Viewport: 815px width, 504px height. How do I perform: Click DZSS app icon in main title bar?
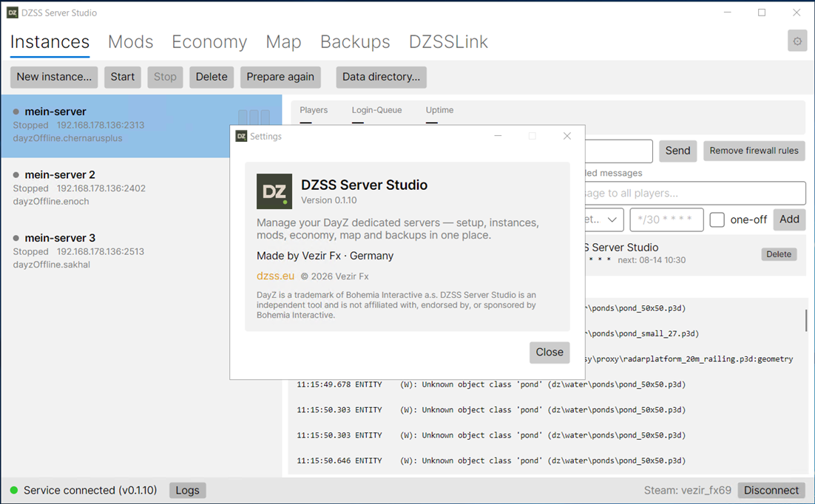[x=13, y=13]
